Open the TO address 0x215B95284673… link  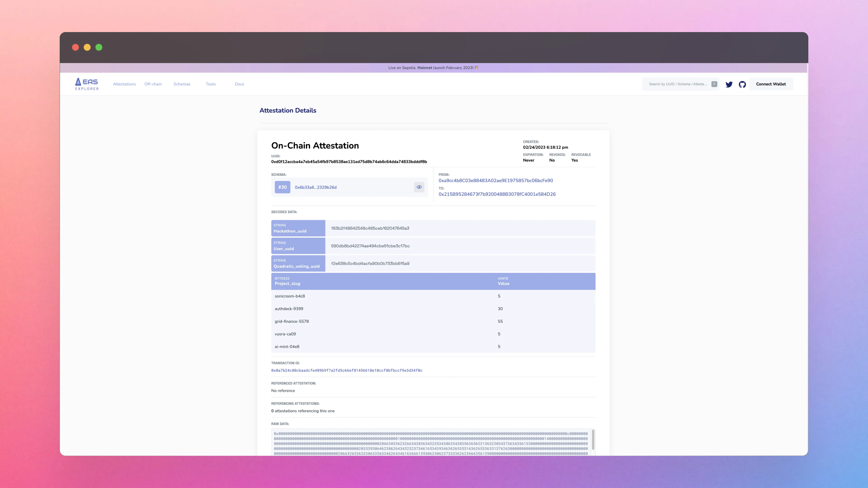497,194
